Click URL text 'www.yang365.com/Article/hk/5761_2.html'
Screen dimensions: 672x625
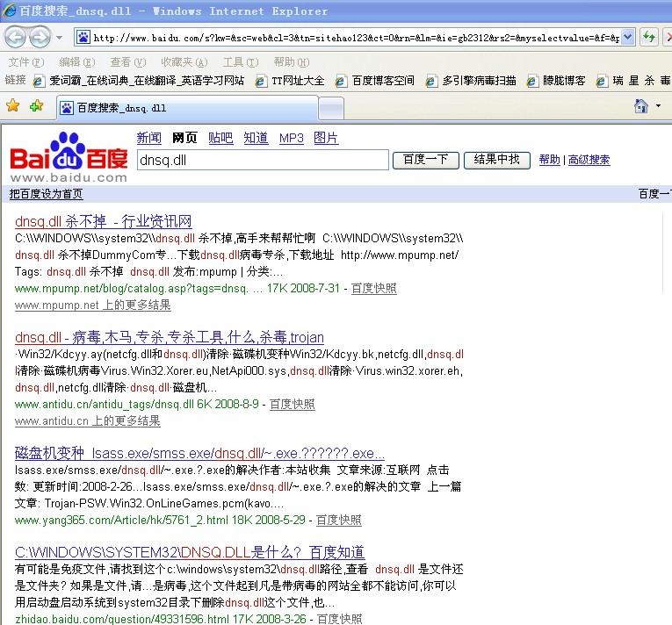121,520
